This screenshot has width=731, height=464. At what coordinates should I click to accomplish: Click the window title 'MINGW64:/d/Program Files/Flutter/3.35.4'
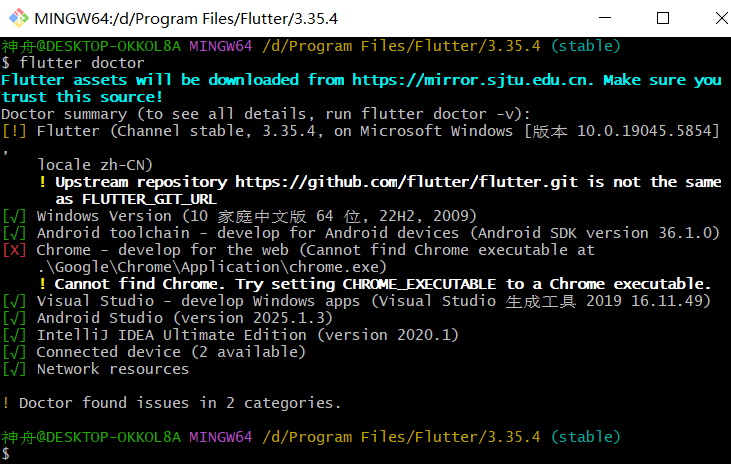pyautogui.click(x=186, y=19)
